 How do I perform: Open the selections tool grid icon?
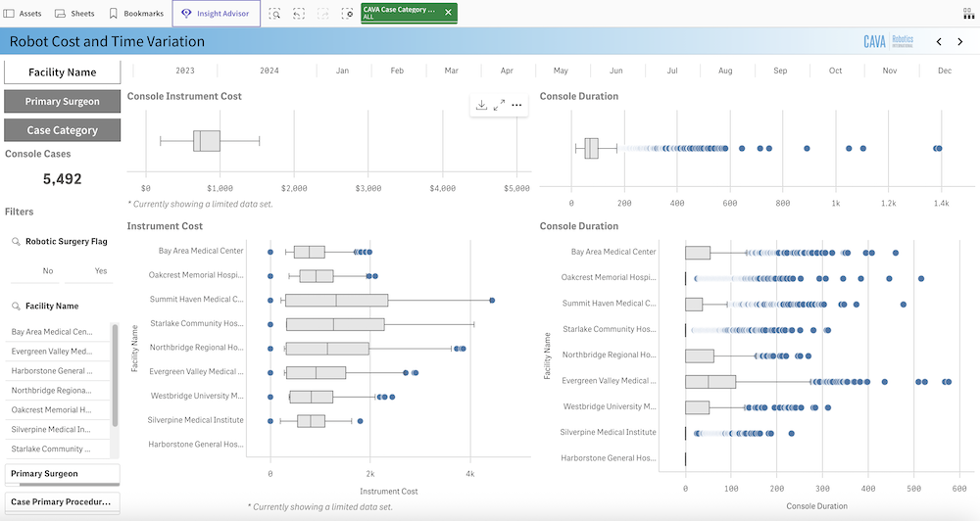point(968,14)
